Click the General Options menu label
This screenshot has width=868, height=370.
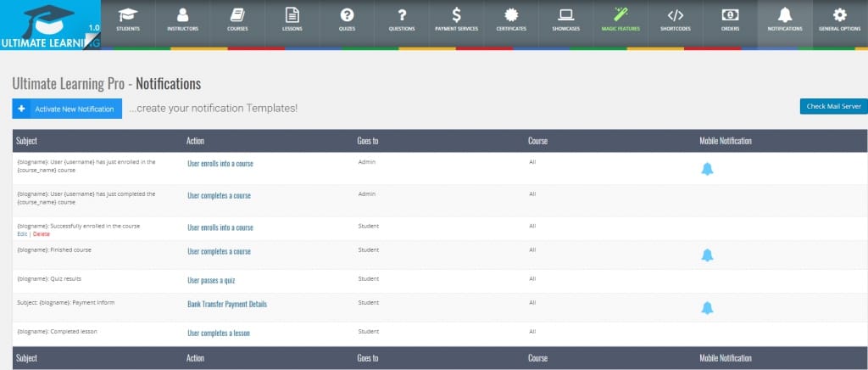click(840, 29)
